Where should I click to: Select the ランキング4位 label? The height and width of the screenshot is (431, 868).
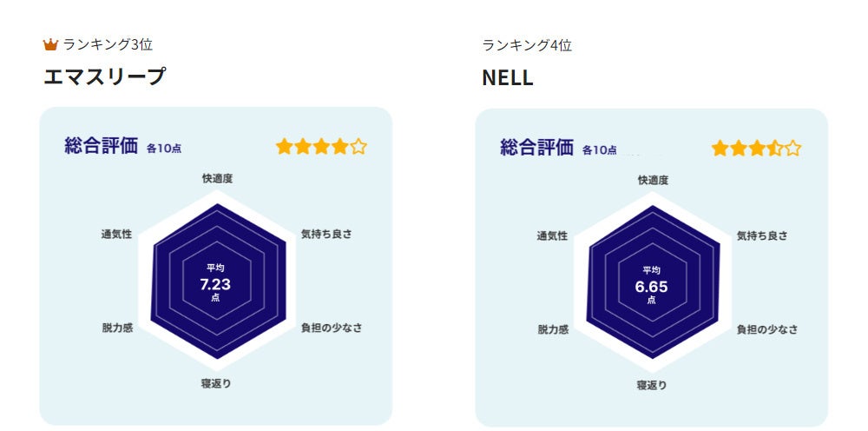click(x=527, y=45)
